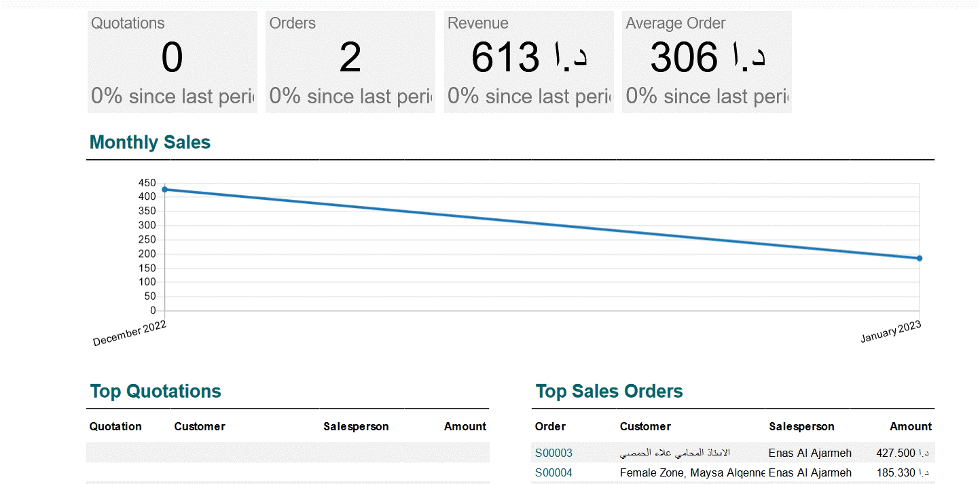
Task: Click the Orders KPI card
Action: pyautogui.click(x=350, y=62)
